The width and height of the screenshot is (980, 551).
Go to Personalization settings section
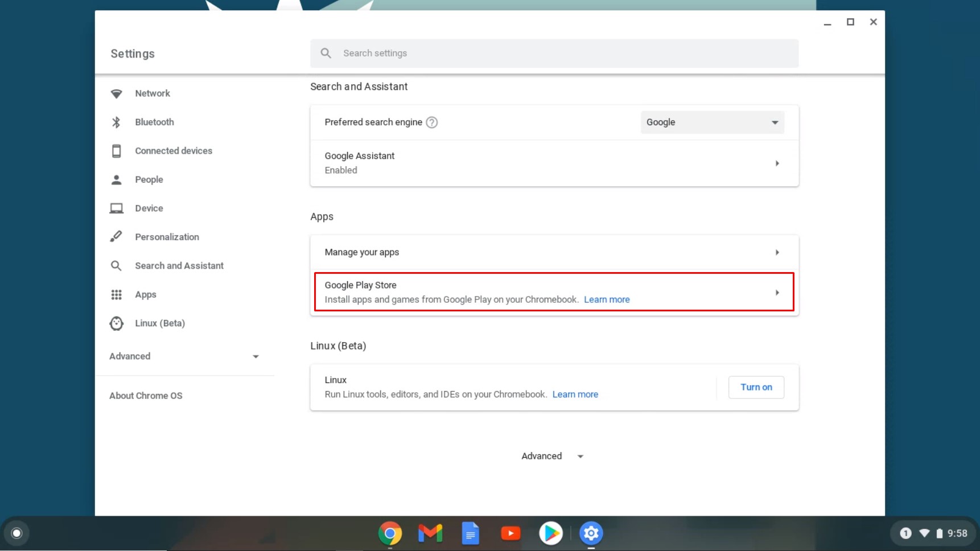(167, 237)
